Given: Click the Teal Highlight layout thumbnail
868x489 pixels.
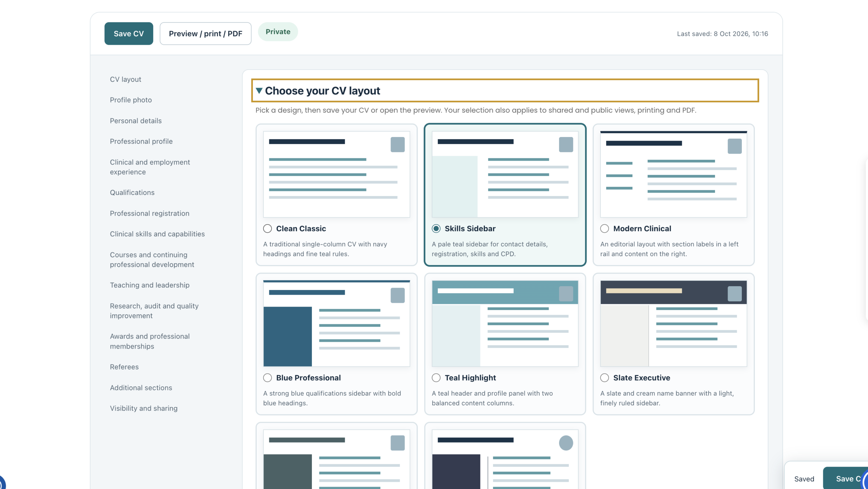Looking at the screenshot, I should point(505,324).
